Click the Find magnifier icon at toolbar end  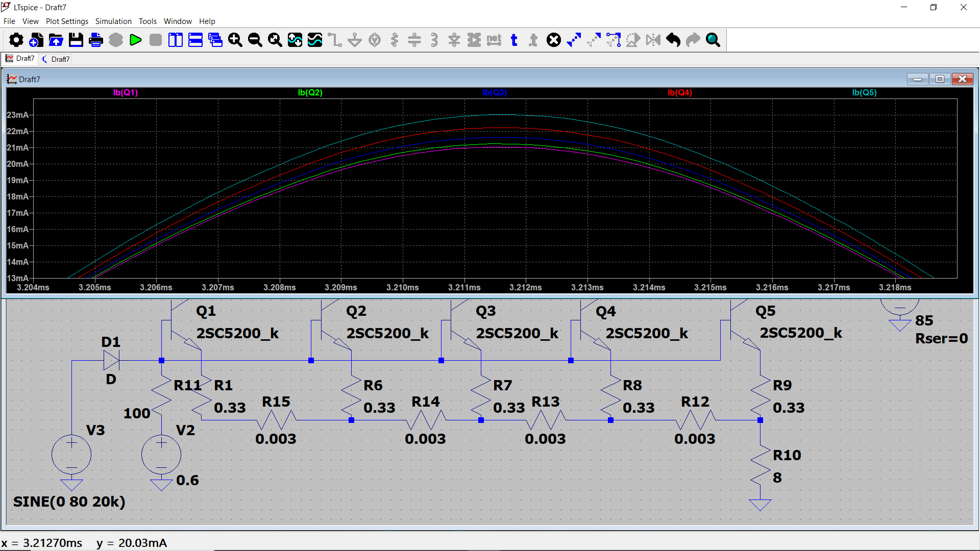[713, 40]
